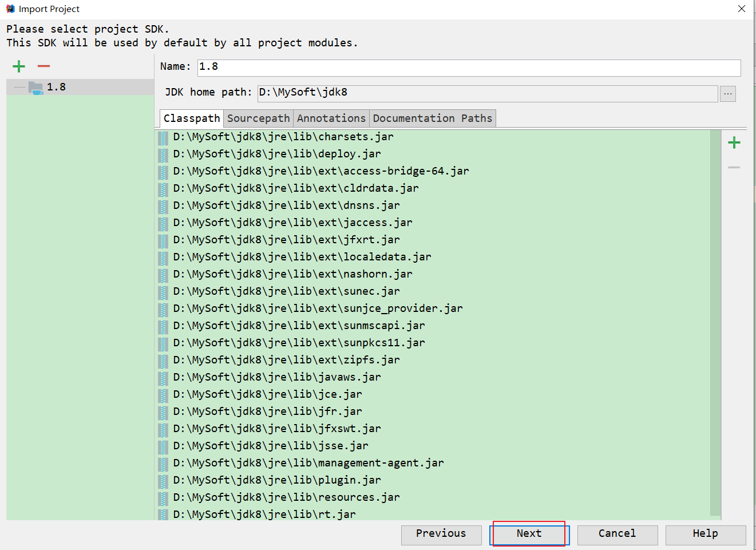Switch to the Sourcepath tab
Screen dimensions: 756x550
[258, 118]
